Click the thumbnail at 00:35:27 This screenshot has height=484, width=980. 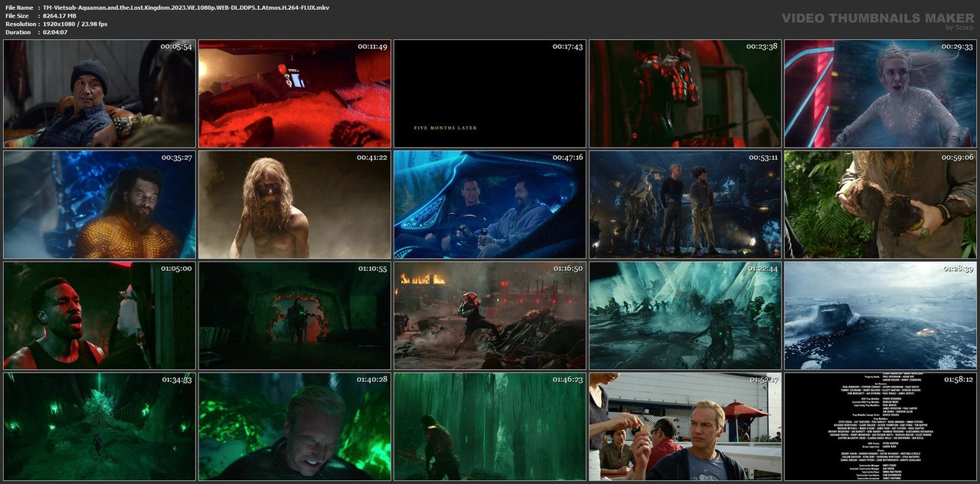(100, 204)
